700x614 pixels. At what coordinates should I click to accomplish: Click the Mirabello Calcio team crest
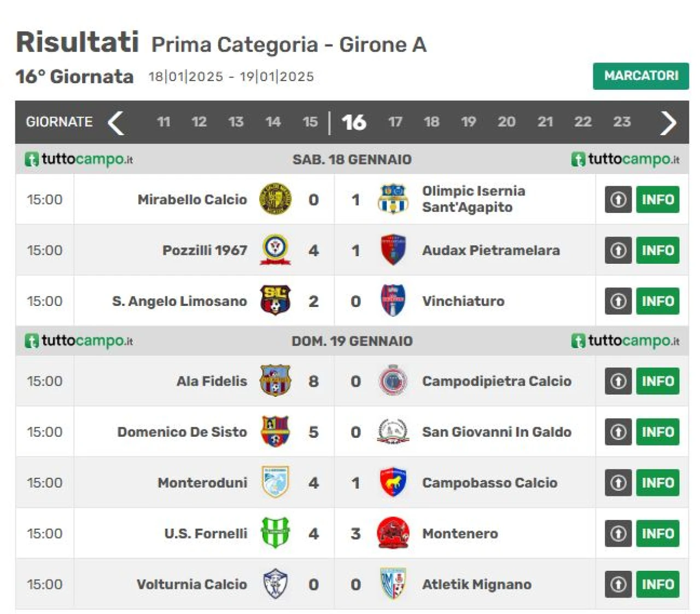click(x=275, y=199)
